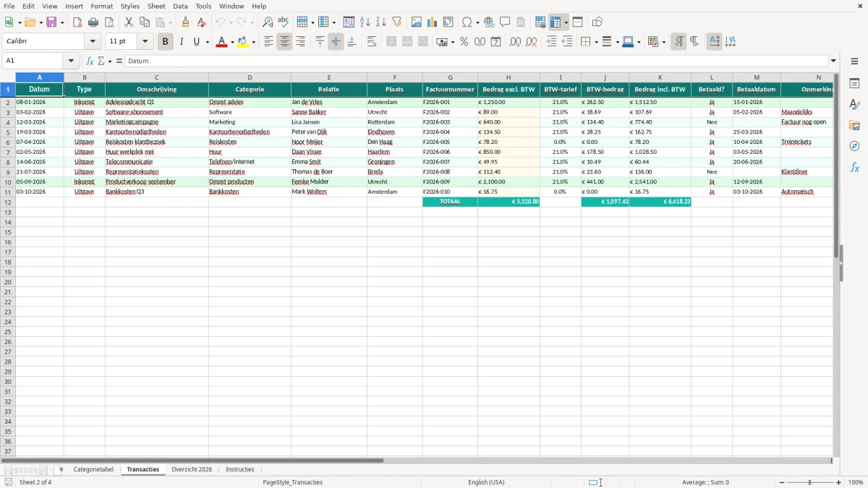Screen dimensions: 868x488
Task: Expand the formula bar with its arrow
Action: click(x=833, y=61)
